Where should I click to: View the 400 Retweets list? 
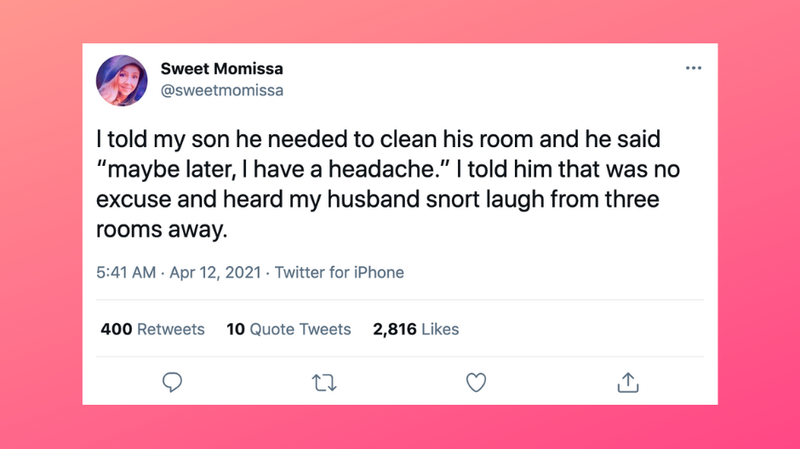pos(153,329)
